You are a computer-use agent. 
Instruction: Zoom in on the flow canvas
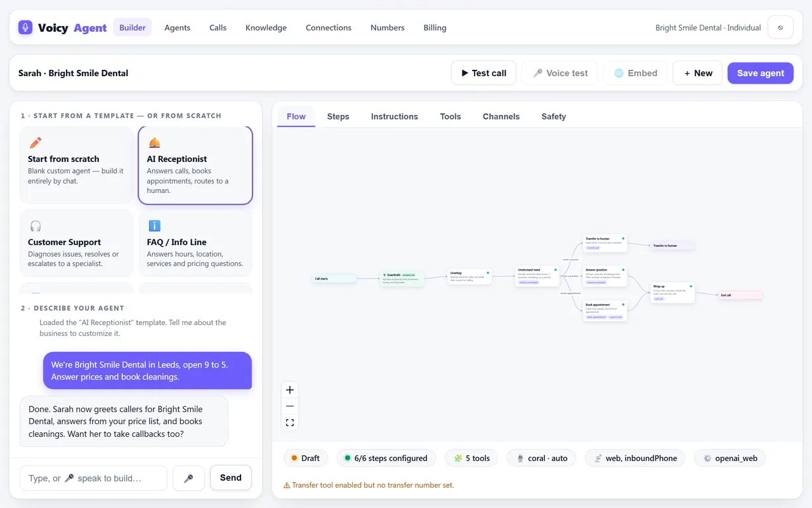(x=290, y=390)
